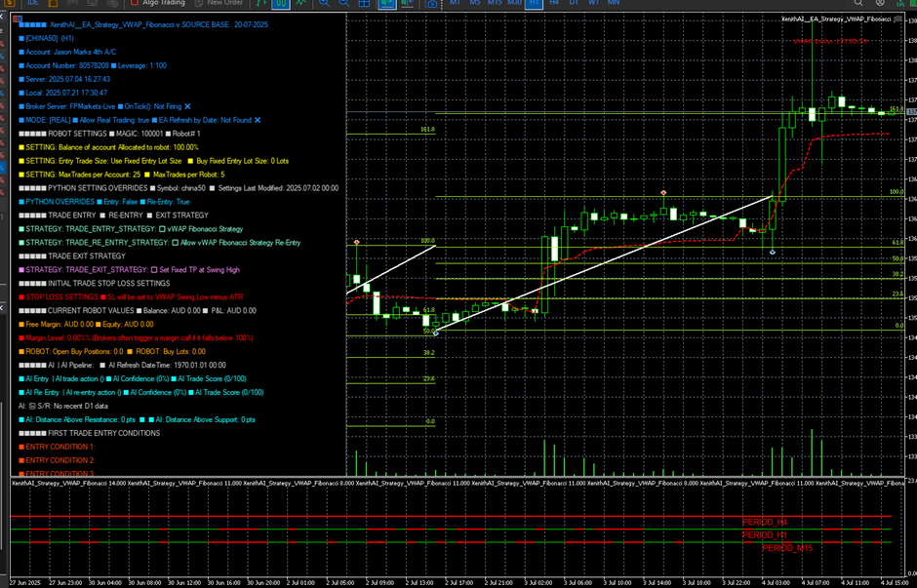Click the 'XenithAI__EA_Strategy_VWAP_Fibonacci' label in the chart's top-right corner
Viewport: 917px width, 588px height.
coord(836,20)
